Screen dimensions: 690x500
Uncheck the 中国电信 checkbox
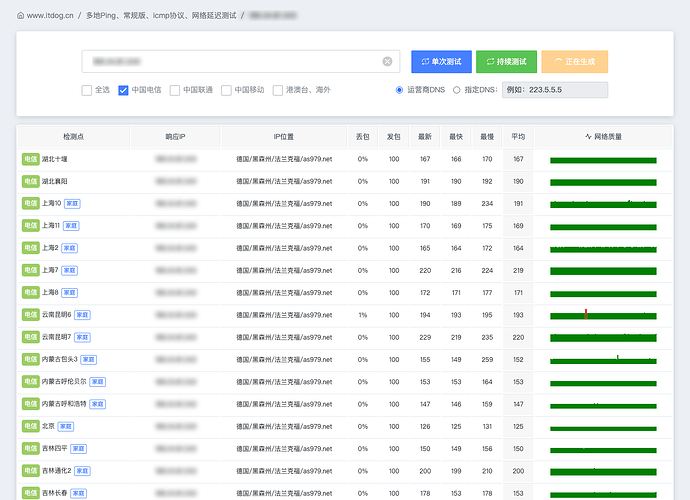pos(123,90)
